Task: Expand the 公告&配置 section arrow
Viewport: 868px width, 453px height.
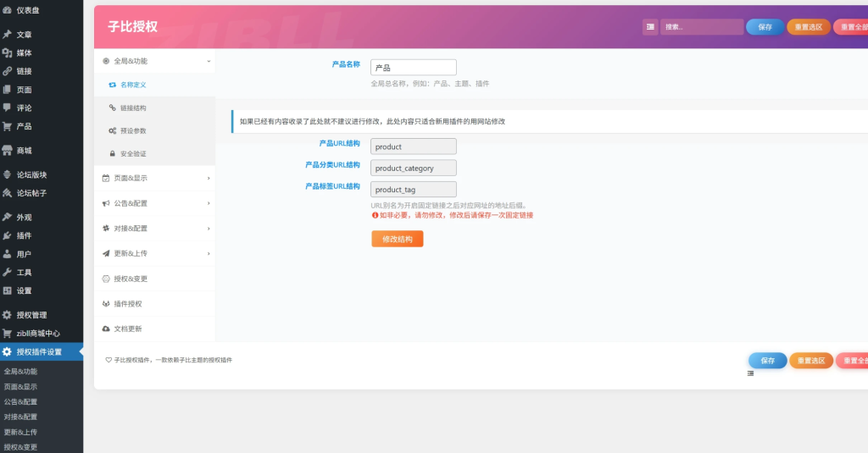Action: [x=209, y=203]
